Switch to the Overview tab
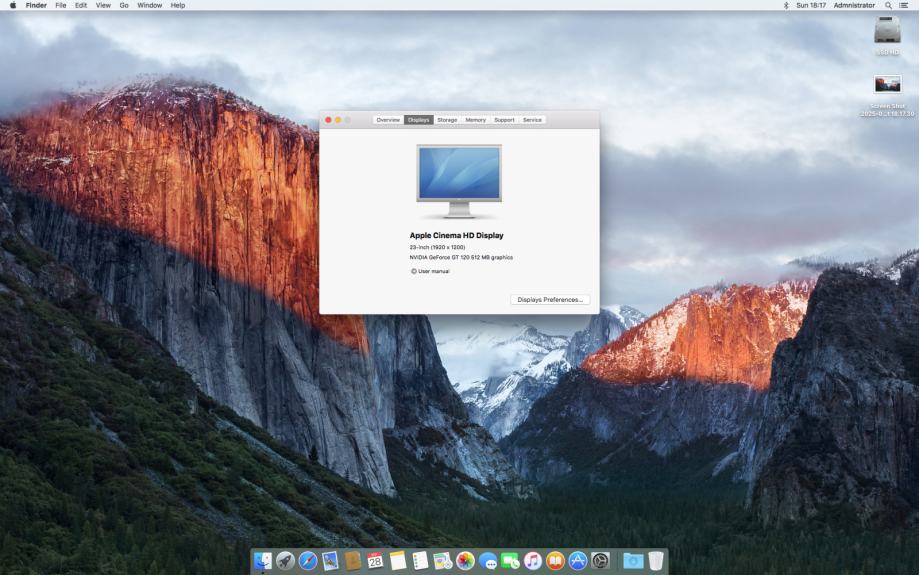Image resolution: width=919 pixels, height=575 pixels. coord(388,120)
